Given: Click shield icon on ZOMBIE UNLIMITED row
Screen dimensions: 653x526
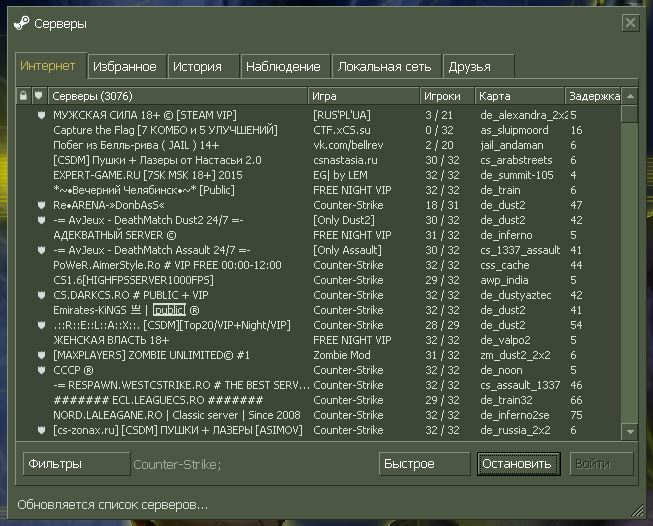Looking at the screenshot, I should tap(41, 355).
